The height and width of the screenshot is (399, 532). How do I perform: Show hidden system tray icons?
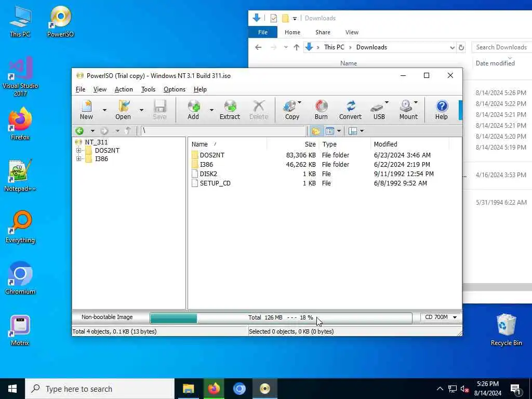[x=440, y=389]
